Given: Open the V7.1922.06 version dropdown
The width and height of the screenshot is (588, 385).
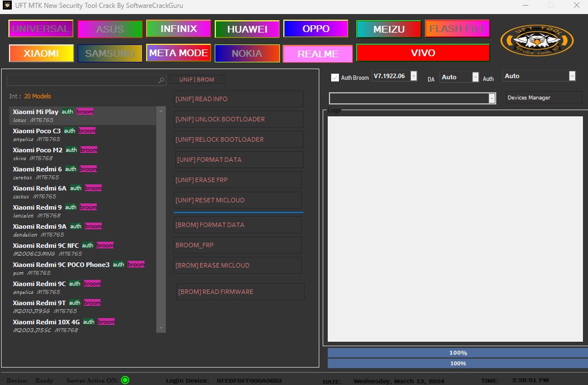Looking at the screenshot, I should coord(414,76).
